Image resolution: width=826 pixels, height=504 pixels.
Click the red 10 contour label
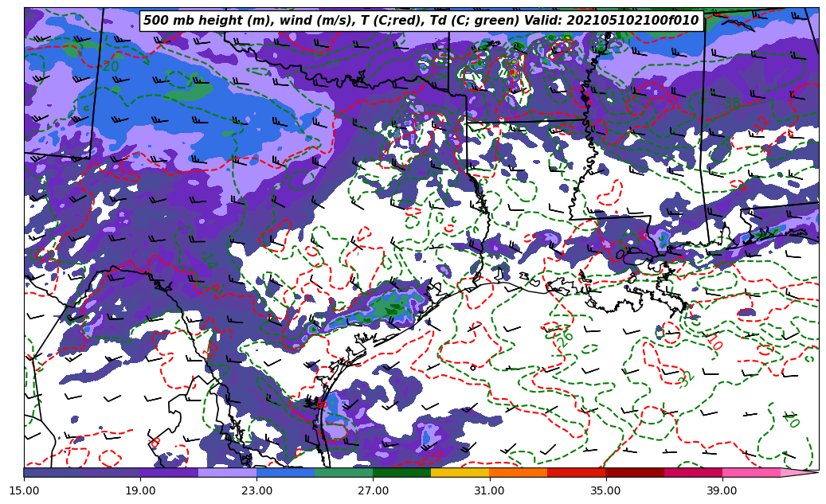coord(714,343)
